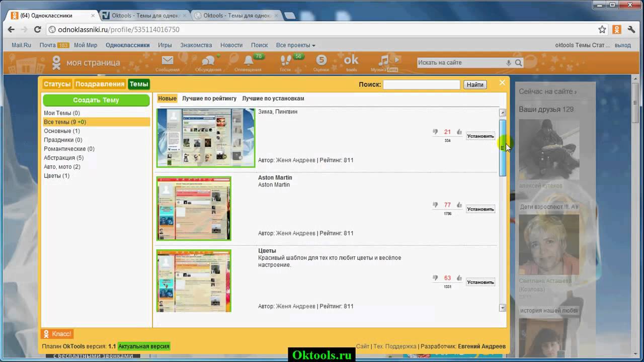The width and height of the screenshot is (644, 362).
Task: Switch to the Статусы tab
Action: 57,84
